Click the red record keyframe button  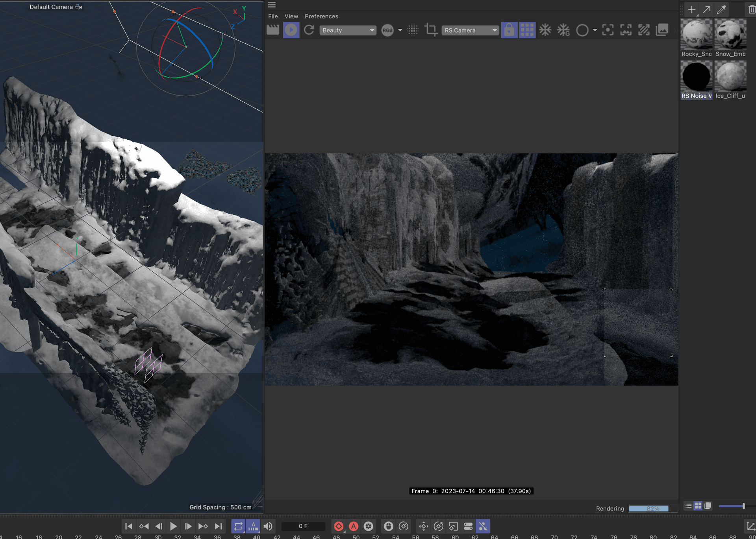tap(339, 526)
